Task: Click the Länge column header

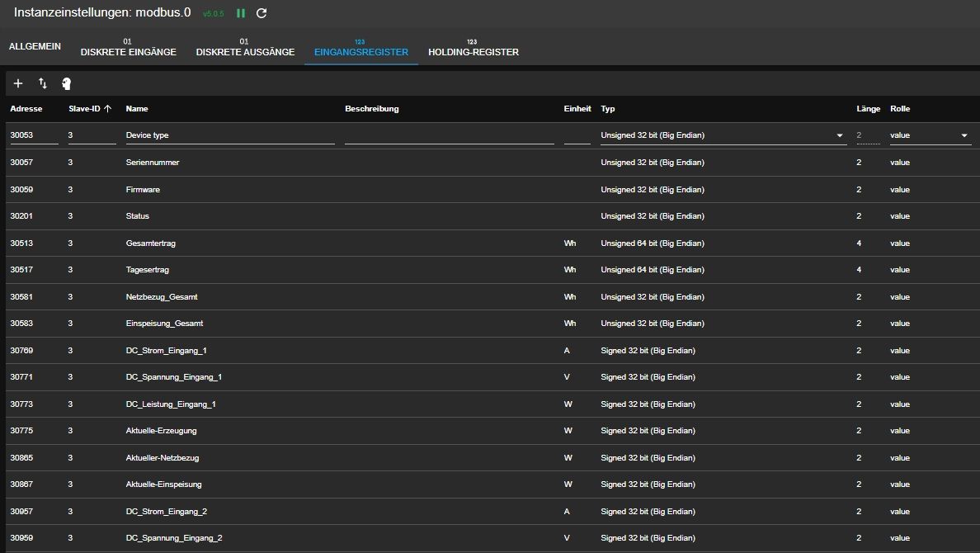Action: (x=868, y=109)
